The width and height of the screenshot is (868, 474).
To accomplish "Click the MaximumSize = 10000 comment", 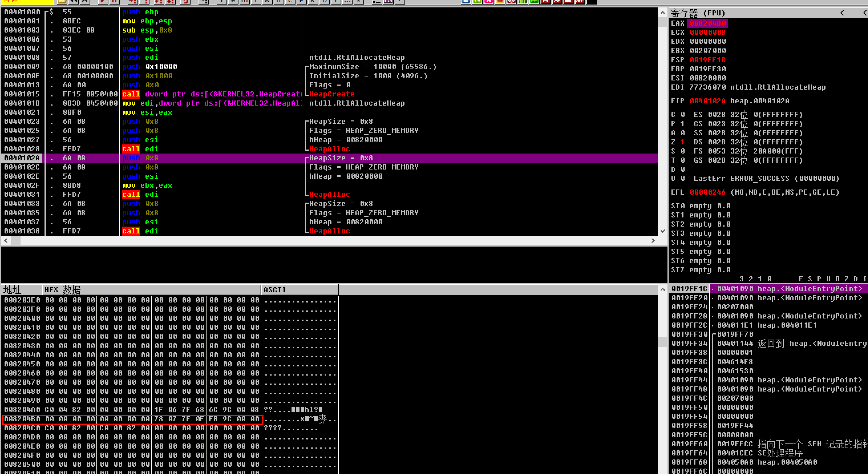I will click(x=373, y=67).
